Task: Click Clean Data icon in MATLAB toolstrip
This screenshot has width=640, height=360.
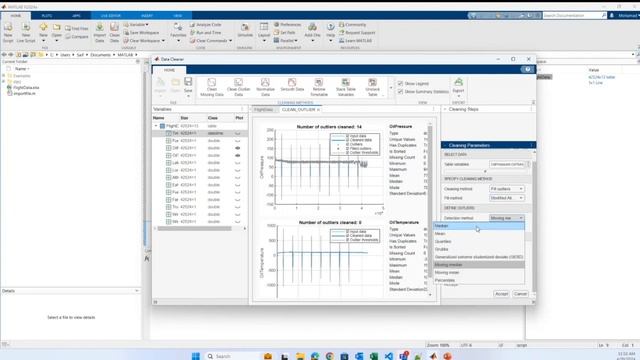Action: pos(114,32)
